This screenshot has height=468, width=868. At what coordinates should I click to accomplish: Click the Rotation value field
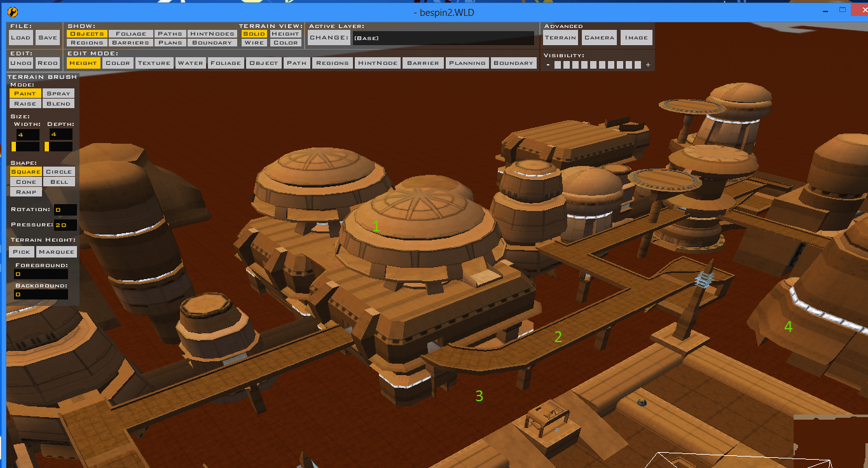65,210
